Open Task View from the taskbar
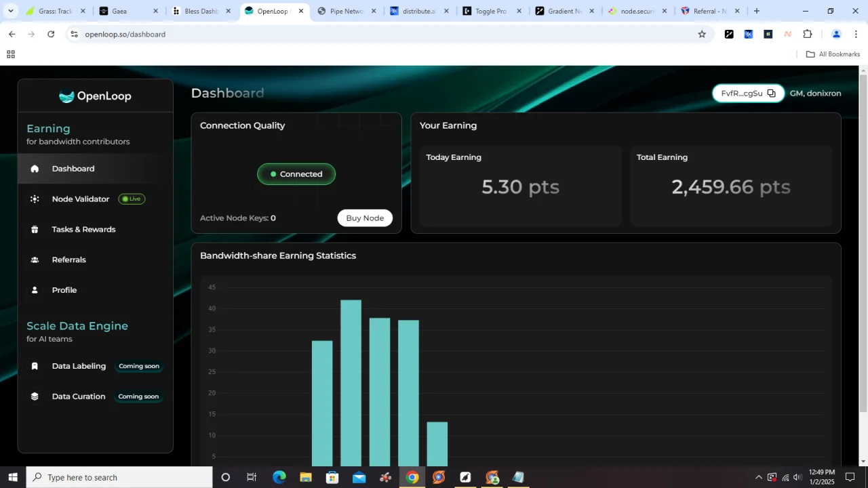The height and width of the screenshot is (488, 868). click(x=252, y=477)
